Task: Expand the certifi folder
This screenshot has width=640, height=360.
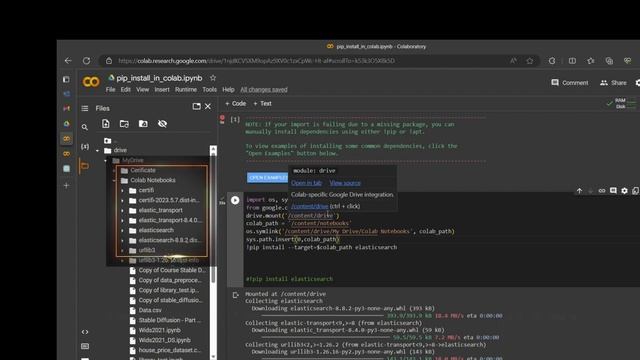Action: [122, 190]
